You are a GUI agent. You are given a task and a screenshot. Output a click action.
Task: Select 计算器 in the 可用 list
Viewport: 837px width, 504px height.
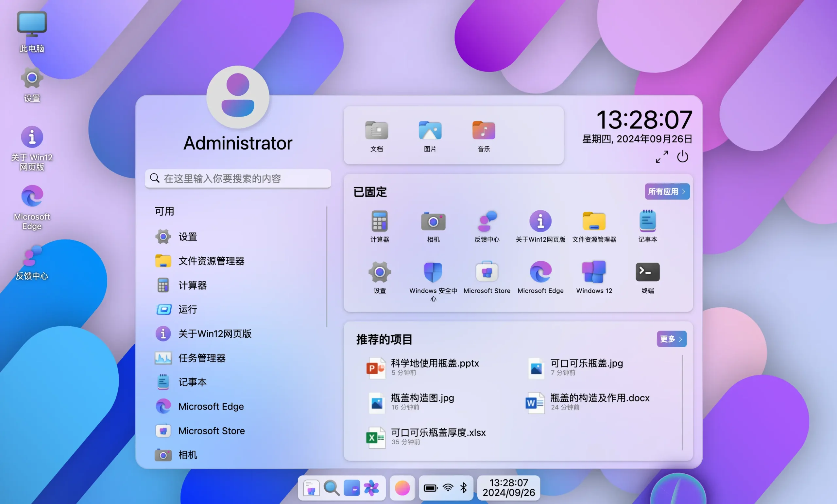238,285
